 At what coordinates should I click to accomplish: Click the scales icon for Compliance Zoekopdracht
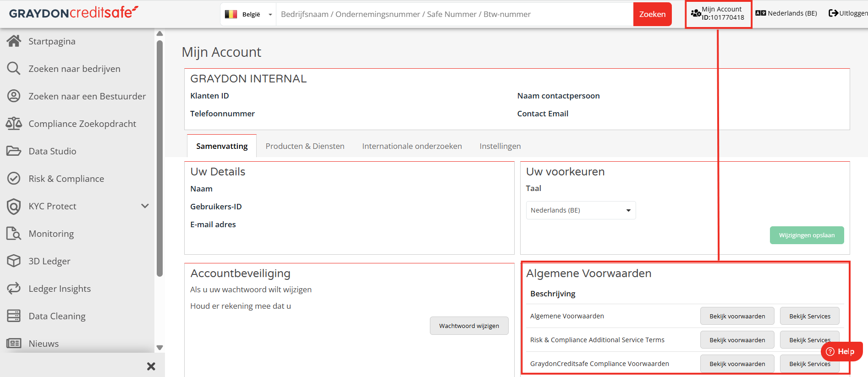[14, 124]
